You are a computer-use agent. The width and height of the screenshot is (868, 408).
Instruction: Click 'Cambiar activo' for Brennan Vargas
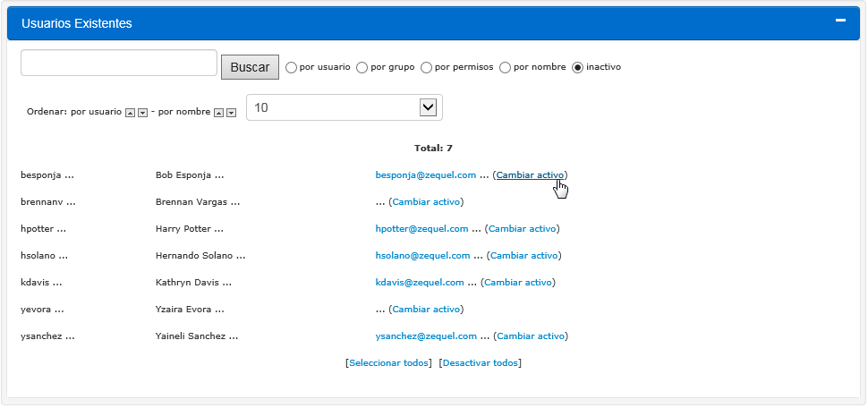pyautogui.click(x=426, y=202)
